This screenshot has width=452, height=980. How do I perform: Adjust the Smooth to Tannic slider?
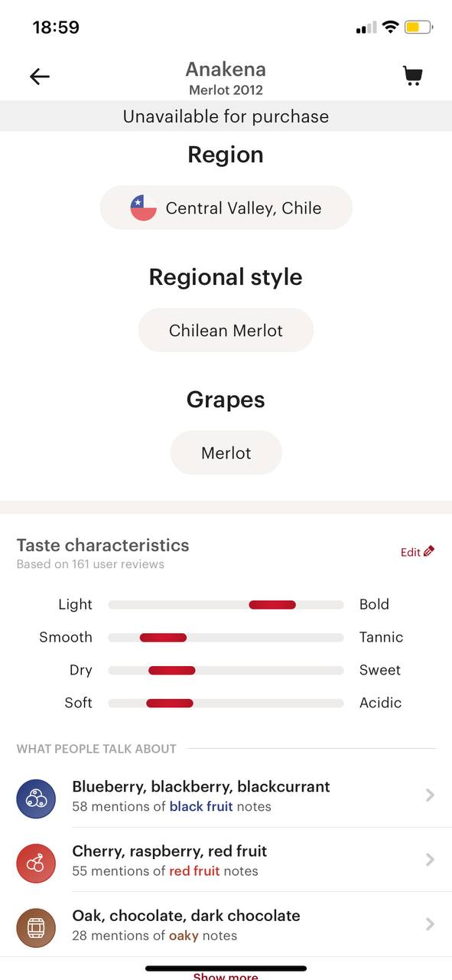click(x=226, y=638)
